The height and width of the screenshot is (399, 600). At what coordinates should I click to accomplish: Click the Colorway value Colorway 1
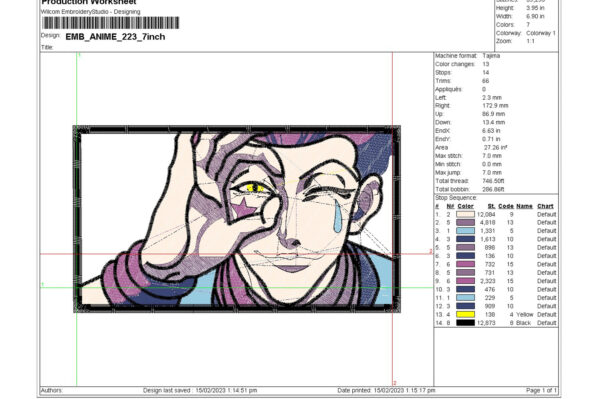pos(541,33)
